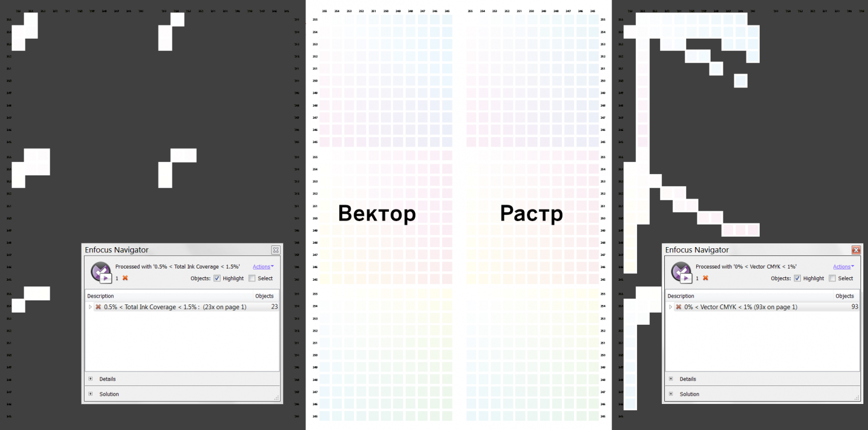The height and width of the screenshot is (430, 868).
Task: Expand the '0% < Vector CMYK < 1%' row triangle
Action: point(671,307)
